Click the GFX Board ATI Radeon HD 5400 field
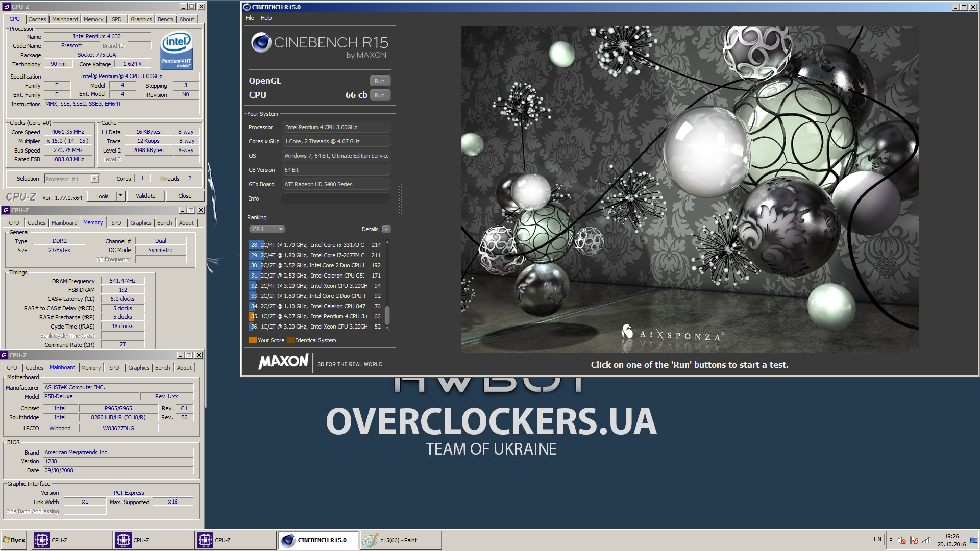 point(336,184)
